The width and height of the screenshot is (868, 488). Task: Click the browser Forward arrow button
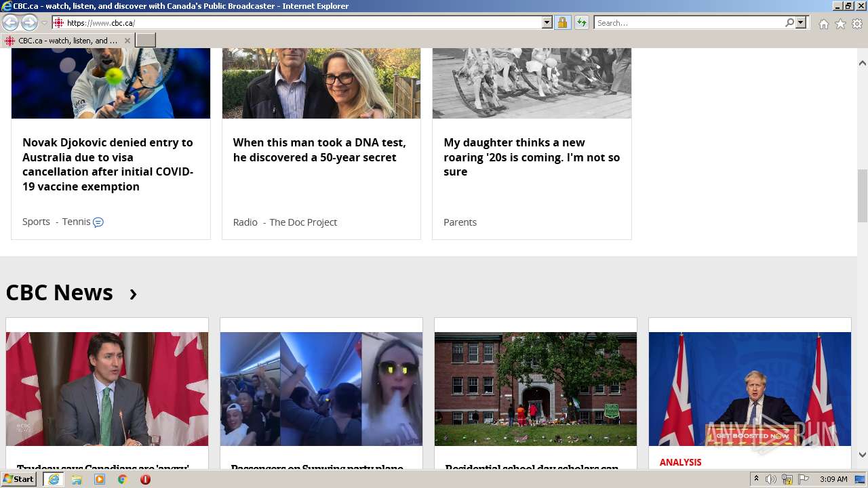pyautogui.click(x=29, y=22)
